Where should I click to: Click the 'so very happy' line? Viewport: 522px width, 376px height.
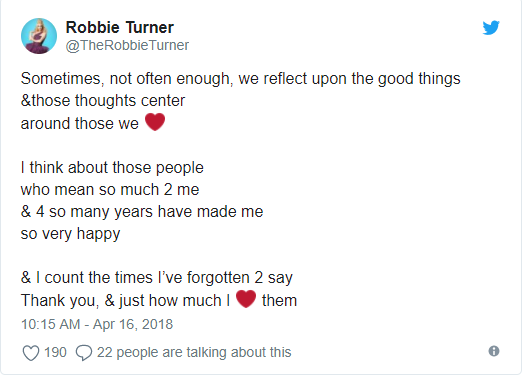pos(70,234)
